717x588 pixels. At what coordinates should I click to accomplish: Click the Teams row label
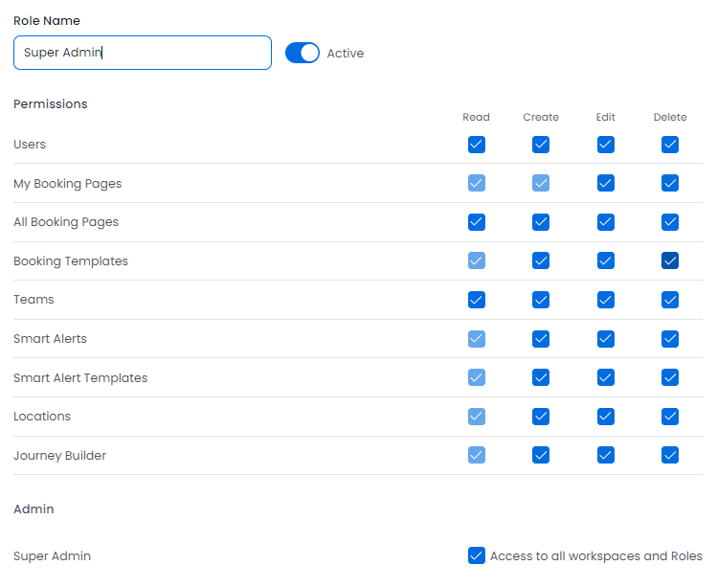coord(34,300)
